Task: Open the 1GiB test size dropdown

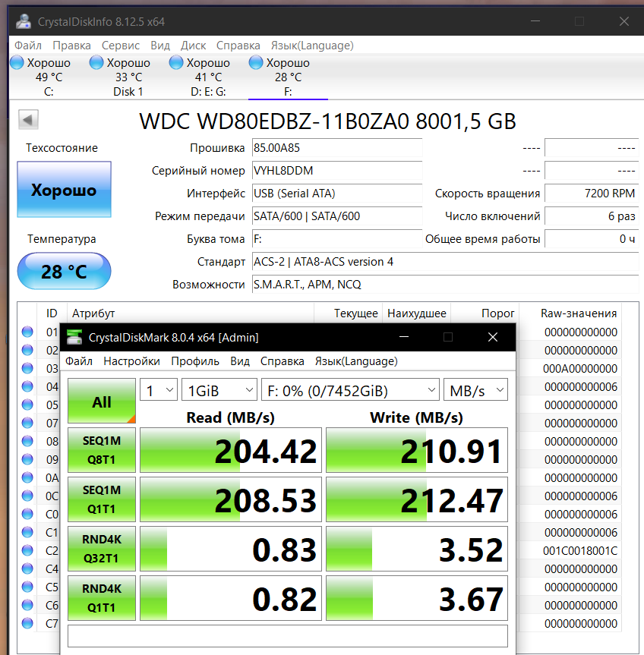Action: 219,390
